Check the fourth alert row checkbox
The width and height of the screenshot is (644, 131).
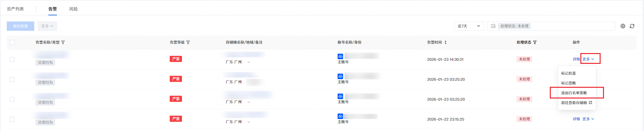tap(12, 119)
